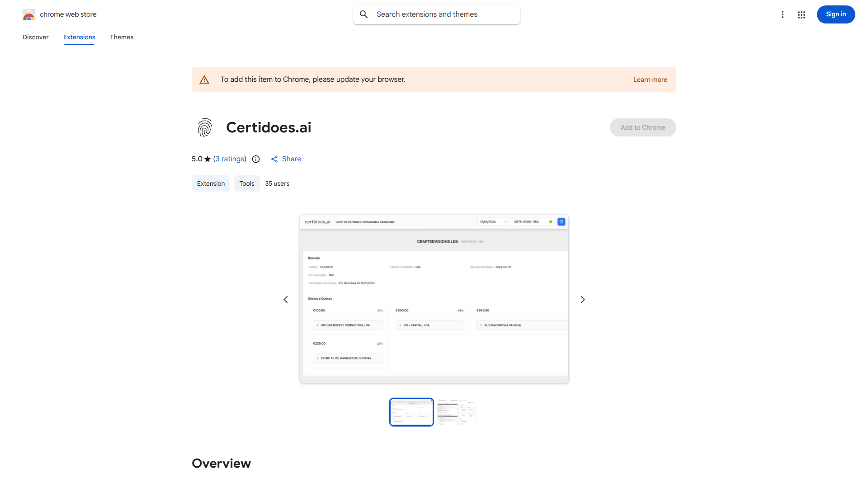Click the warning triangle in the banner
This screenshot has height=488, width=868.
[204, 79]
